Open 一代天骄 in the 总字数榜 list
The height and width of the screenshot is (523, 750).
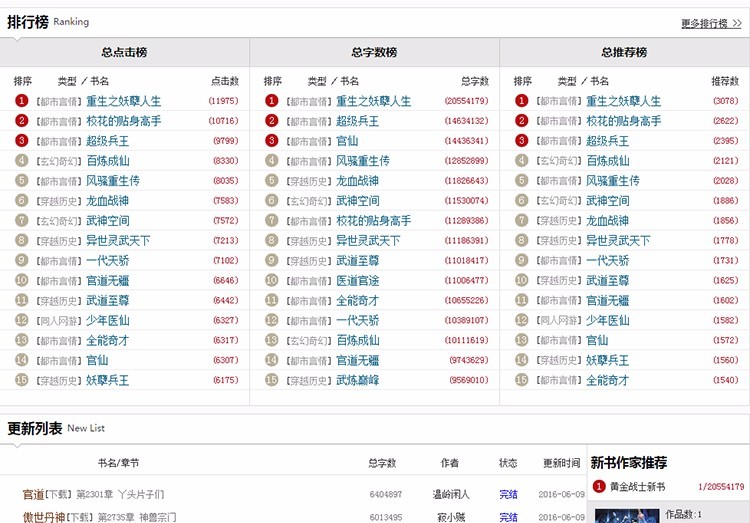click(x=358, y=321)
